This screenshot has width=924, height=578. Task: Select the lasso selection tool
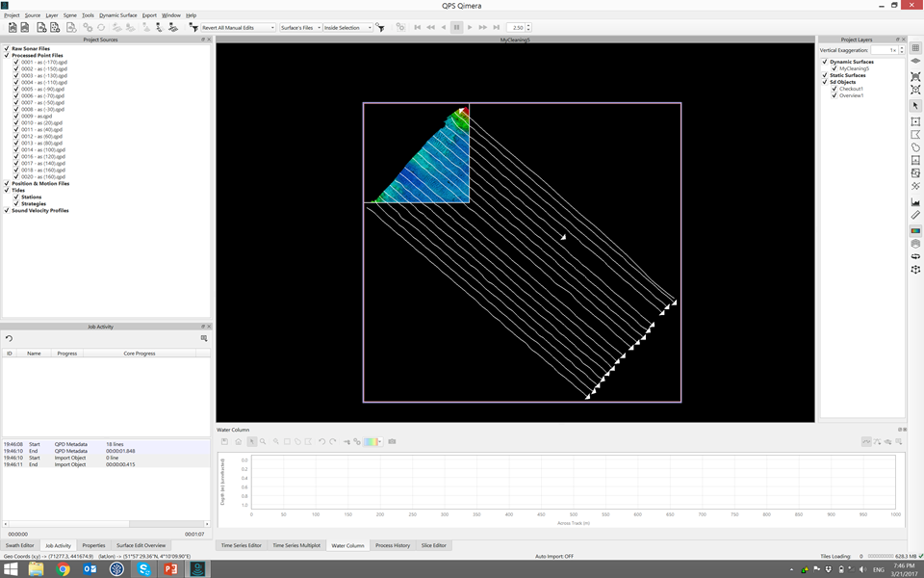point(915,148)
